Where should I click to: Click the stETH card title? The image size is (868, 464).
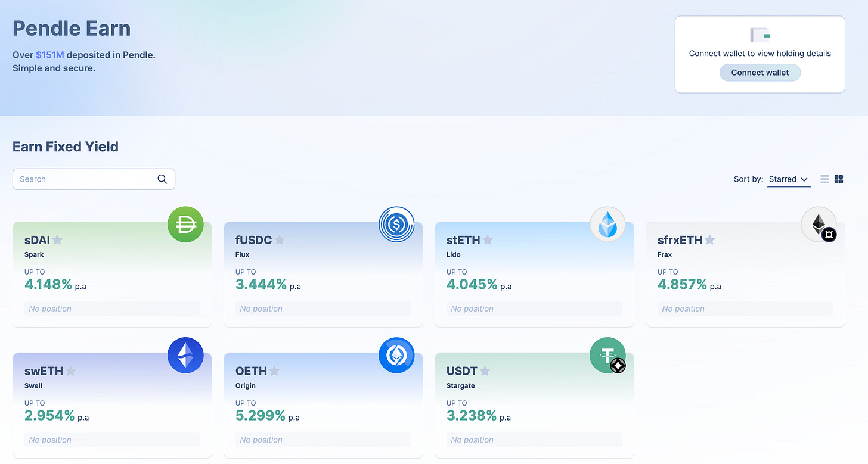tap(463, 240)
